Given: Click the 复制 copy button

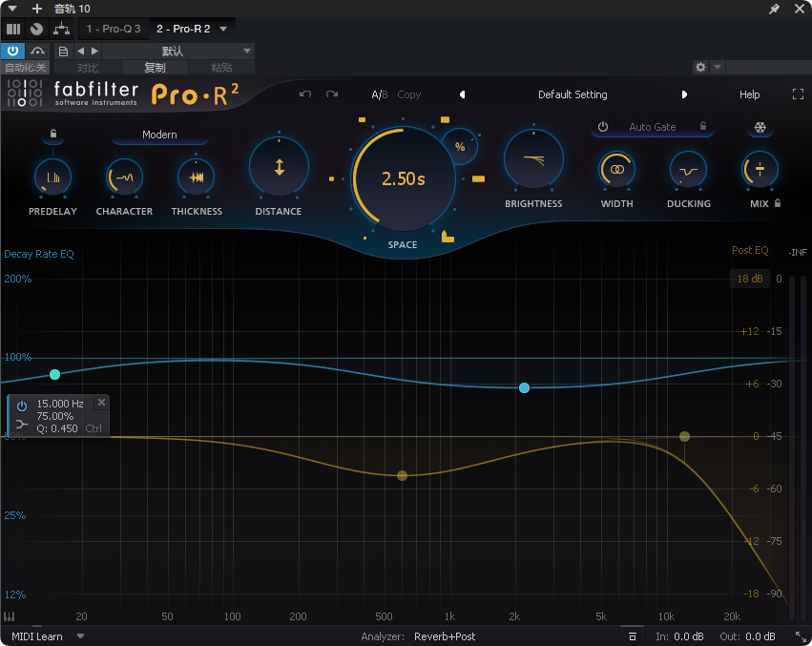Looking at the screenshot, I should click(155, 68).
